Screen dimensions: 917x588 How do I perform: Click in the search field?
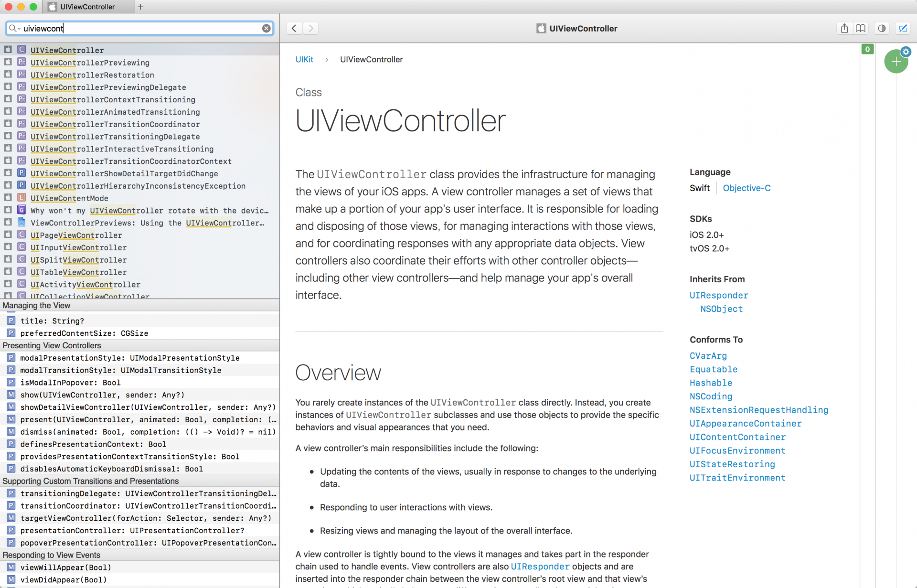pos(139,28)
